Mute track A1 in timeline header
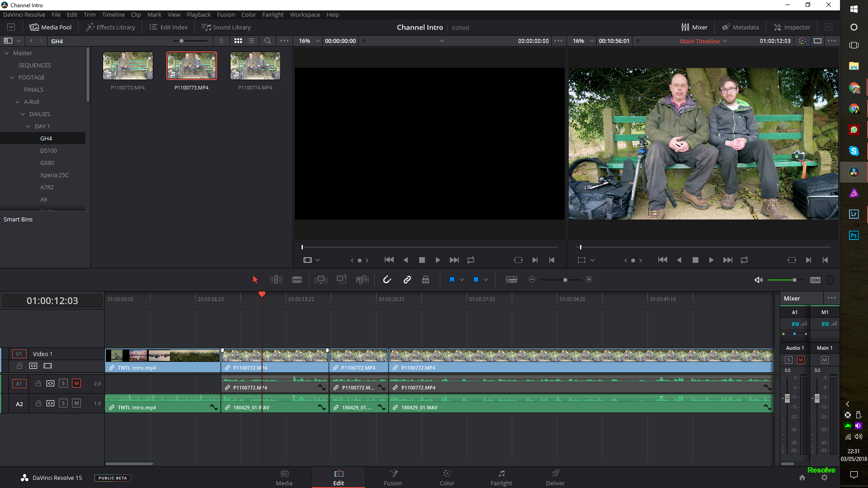This screenshot has width=868, height=488. point(76,383)
